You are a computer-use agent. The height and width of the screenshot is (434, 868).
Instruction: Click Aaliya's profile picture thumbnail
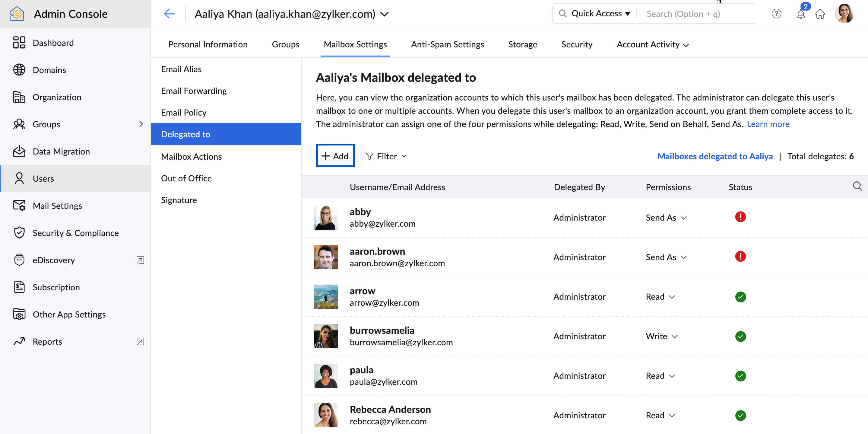[845, 14]
